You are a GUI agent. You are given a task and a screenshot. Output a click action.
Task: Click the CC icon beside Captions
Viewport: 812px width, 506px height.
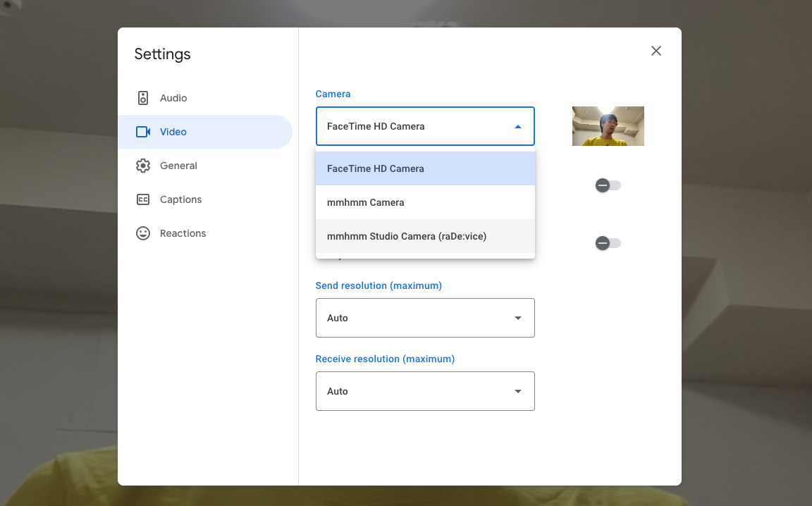(143, 199)
